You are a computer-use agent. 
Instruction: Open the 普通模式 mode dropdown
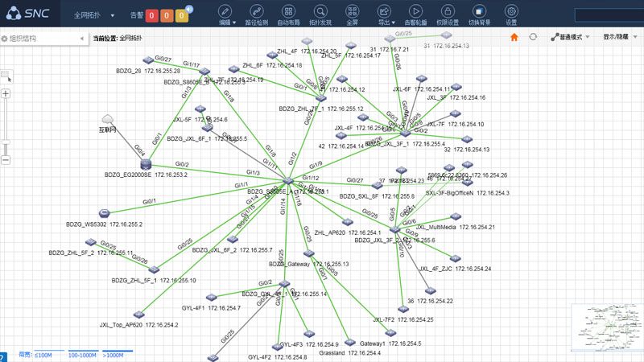point(571,37)
